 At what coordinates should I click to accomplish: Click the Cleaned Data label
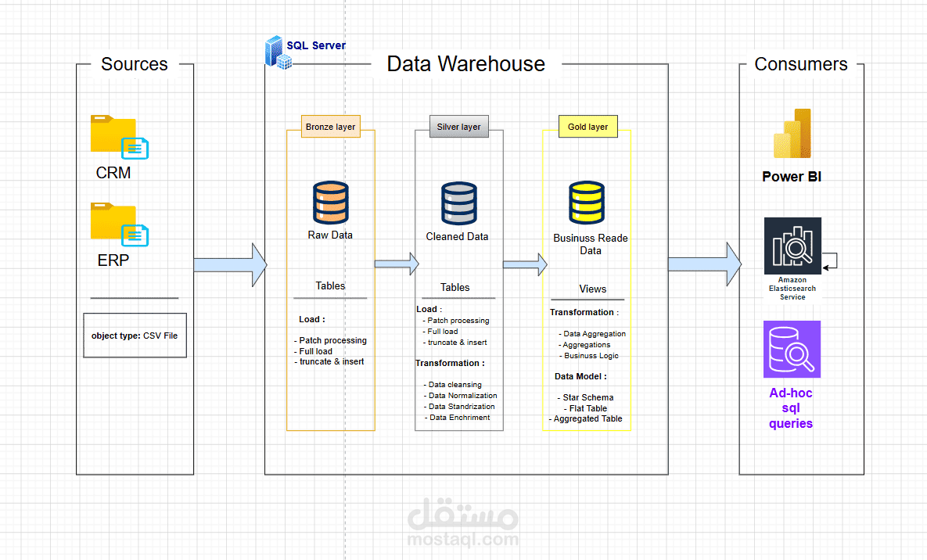point(457,236)
